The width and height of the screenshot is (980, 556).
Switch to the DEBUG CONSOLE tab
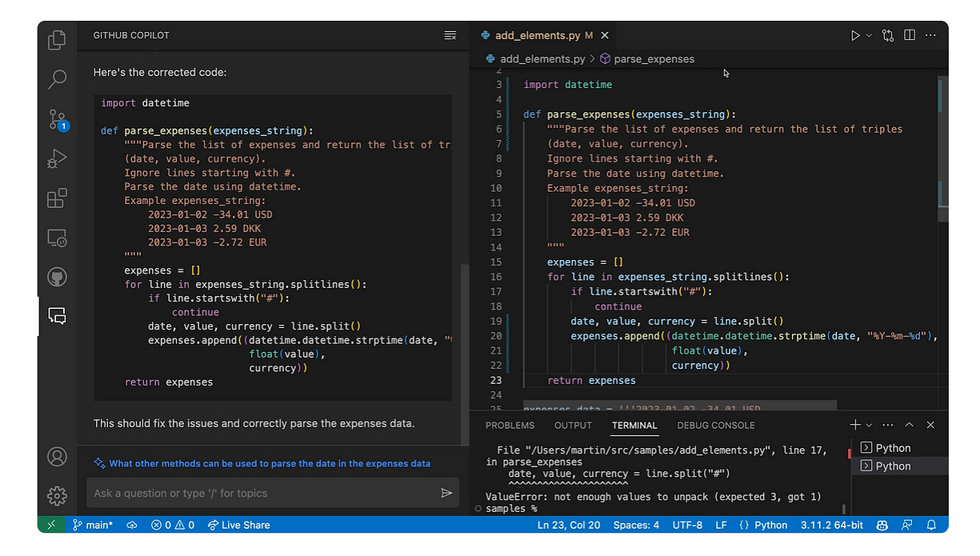(x=715, y=425)
